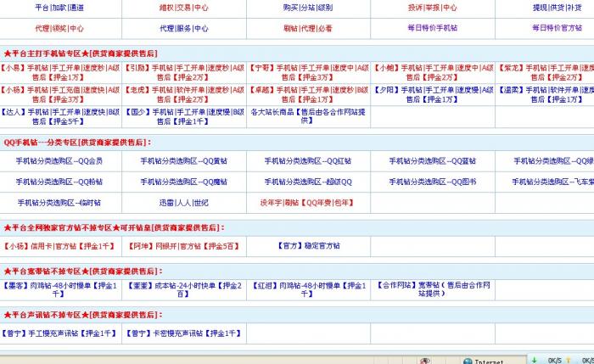Open 手机钻分类选购区 QQ绿钻 link
Screen dimensions: 594x364
coord(553,161)
